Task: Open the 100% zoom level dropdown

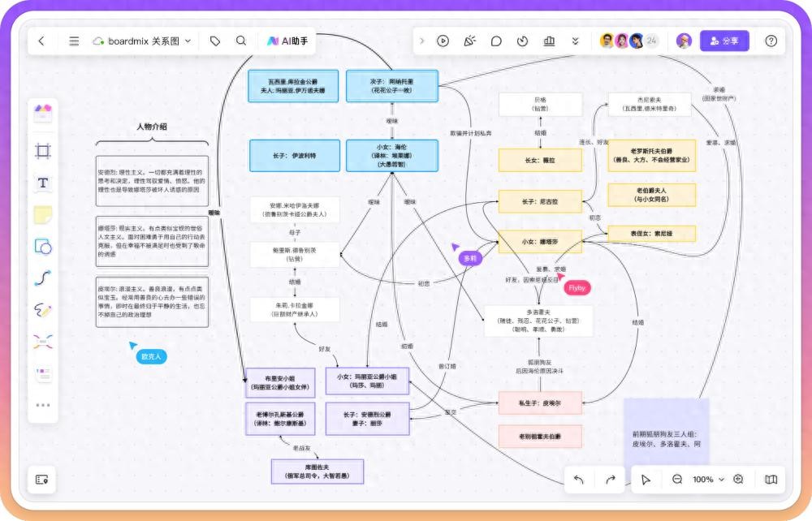Action: (x=708, y=480)
